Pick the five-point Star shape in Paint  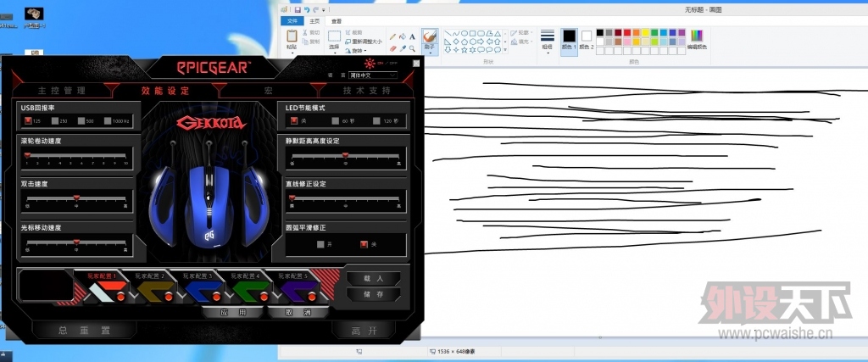464,50
